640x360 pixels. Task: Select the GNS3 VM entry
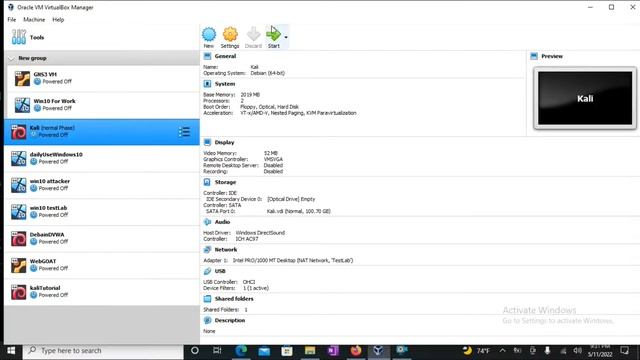(x=102, y=78)
